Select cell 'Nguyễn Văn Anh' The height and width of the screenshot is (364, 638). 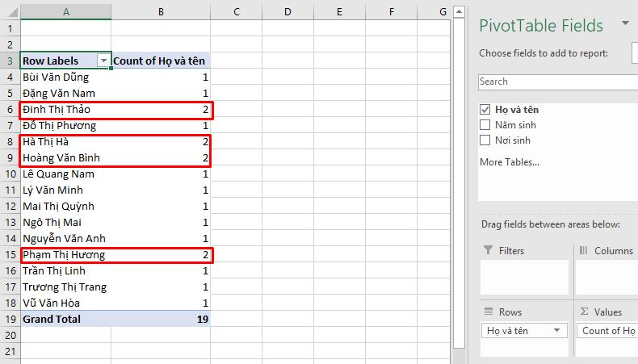(x=66, y=238)
